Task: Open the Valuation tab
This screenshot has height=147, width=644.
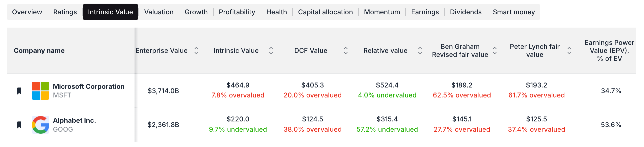Action: 159,12
